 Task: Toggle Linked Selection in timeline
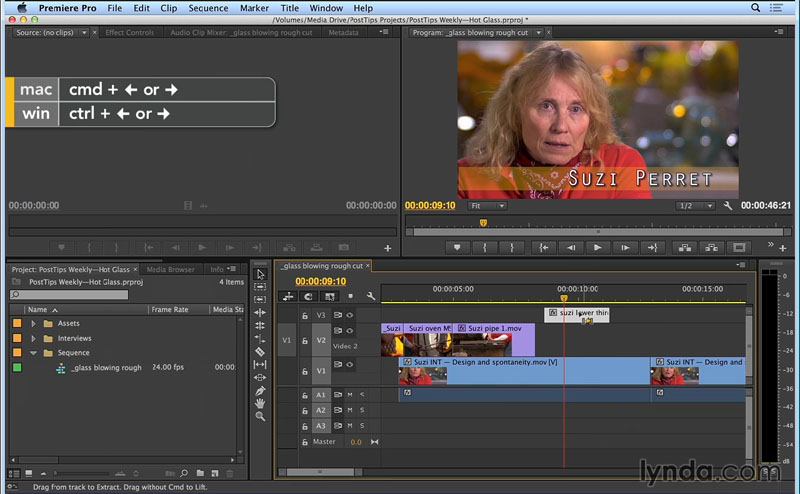(330, 296)
